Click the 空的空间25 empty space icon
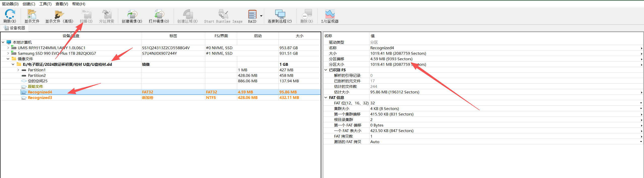The width and height of the screenshot is (644, 178). (x=24, y=81)
